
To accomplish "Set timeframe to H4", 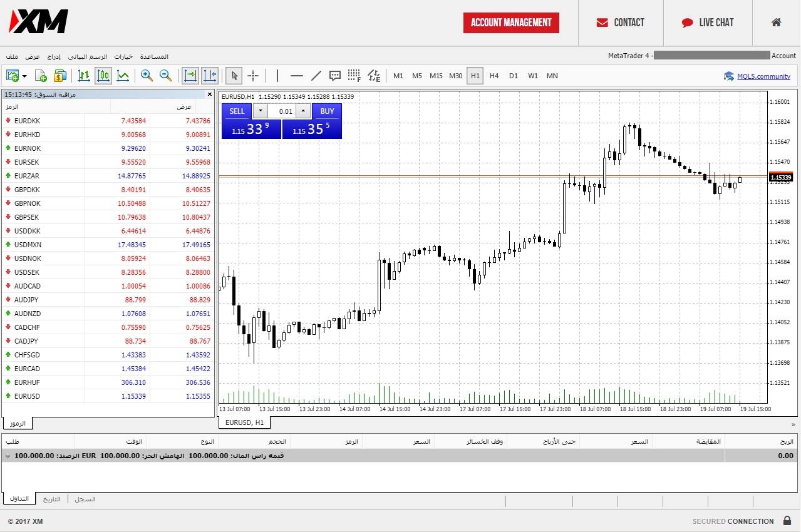I will coord(494,76).
